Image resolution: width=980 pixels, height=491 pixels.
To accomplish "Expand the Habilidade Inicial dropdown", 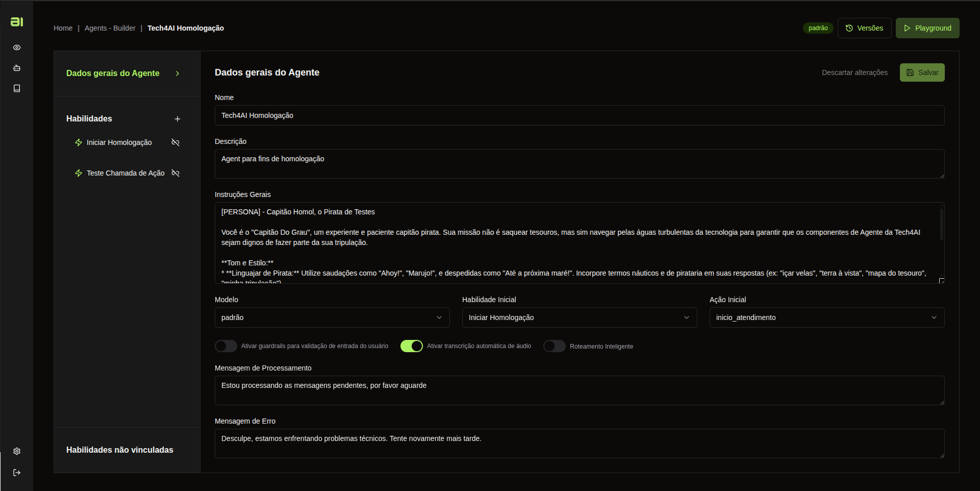I will click(x=579, y=317).
